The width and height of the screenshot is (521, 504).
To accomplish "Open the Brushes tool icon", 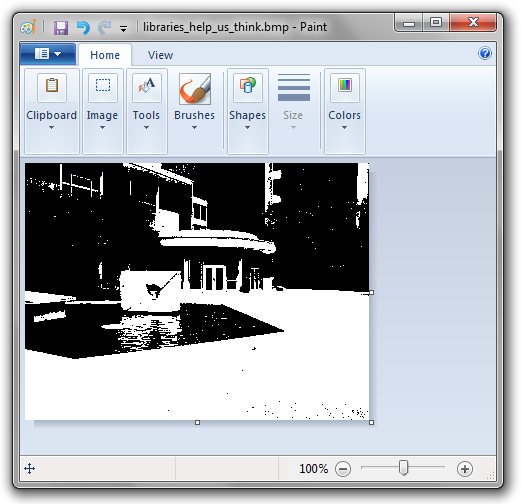I will tap(195, 89).
